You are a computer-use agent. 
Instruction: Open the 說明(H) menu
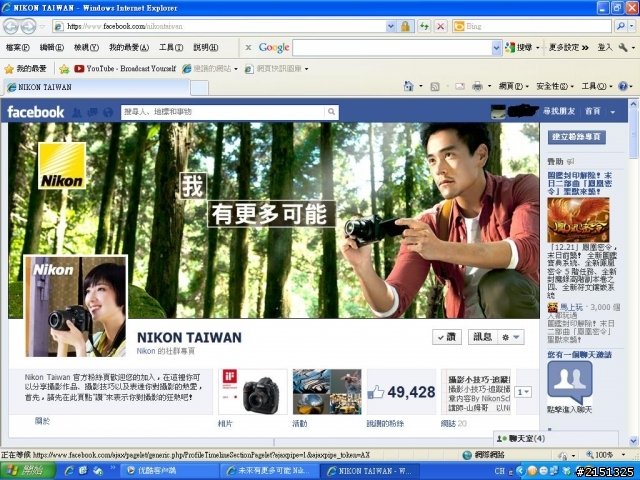pyautogui.click(x=205, y=48)
